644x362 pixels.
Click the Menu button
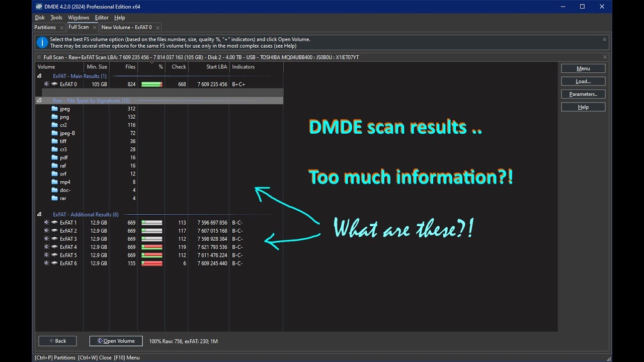tap(583, 68)
